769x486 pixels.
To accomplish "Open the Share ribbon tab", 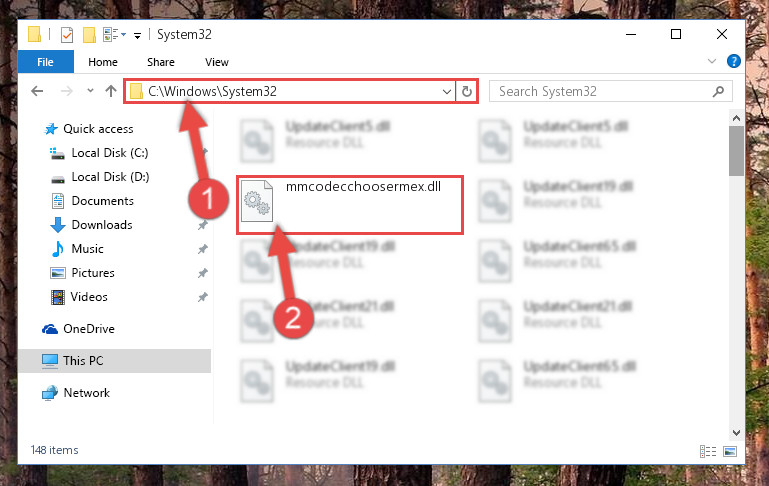I will point(161,62).
